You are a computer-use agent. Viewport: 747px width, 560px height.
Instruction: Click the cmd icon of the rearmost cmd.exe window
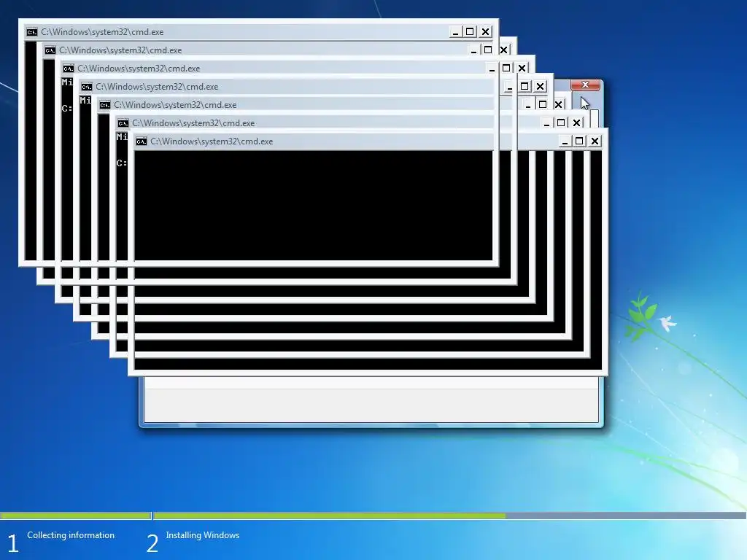point(31,32)
